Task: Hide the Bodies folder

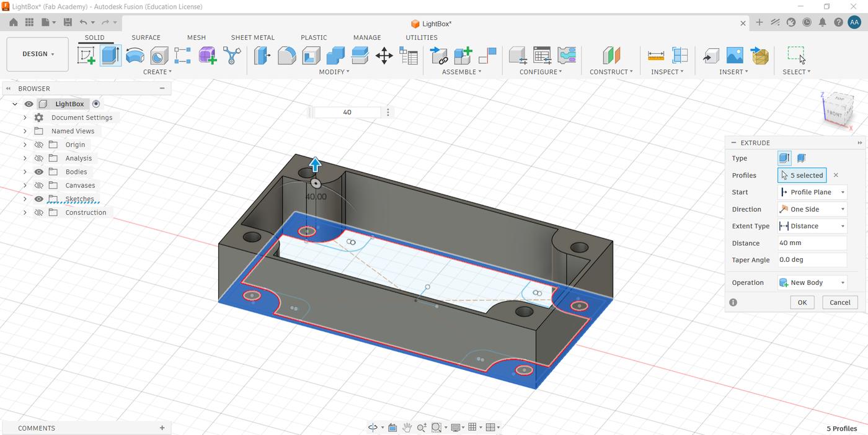Action: point(38,172)
